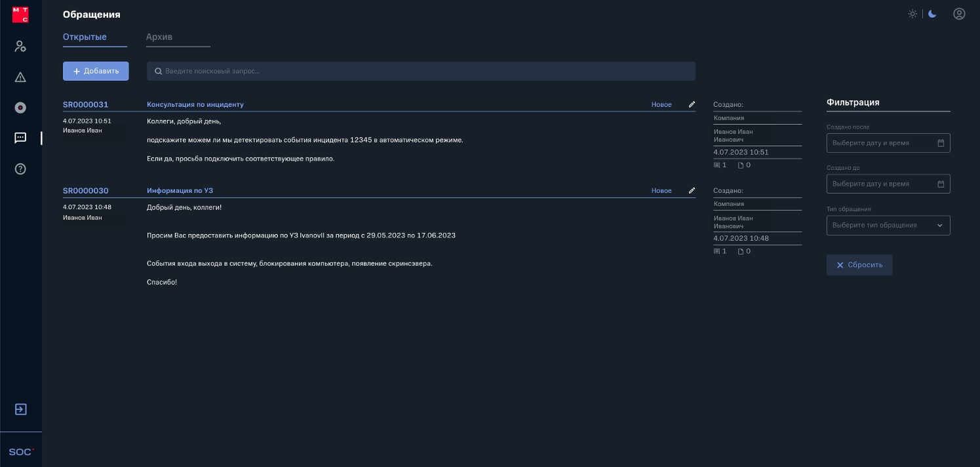Viewport: 980px width, 467px height.
Task: Edit request SR0000031 with the pencil icon
Action: click(x=692, y=104)
